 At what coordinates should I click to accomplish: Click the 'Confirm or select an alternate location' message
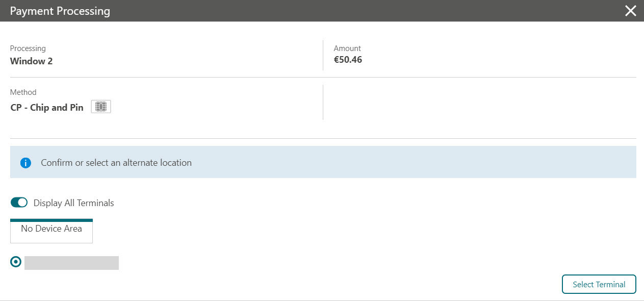pos(116,163)
